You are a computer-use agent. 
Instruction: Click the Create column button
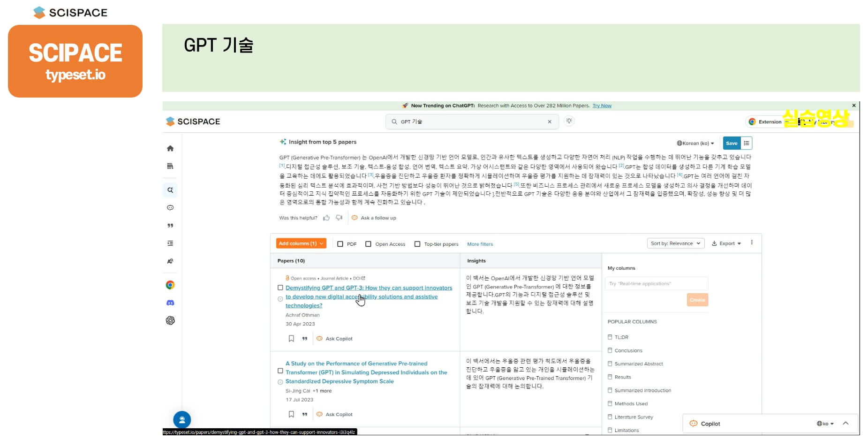697,300
